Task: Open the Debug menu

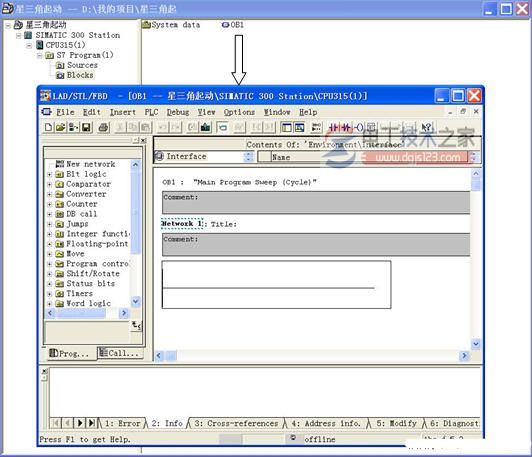Action: (x=178, y=112)
